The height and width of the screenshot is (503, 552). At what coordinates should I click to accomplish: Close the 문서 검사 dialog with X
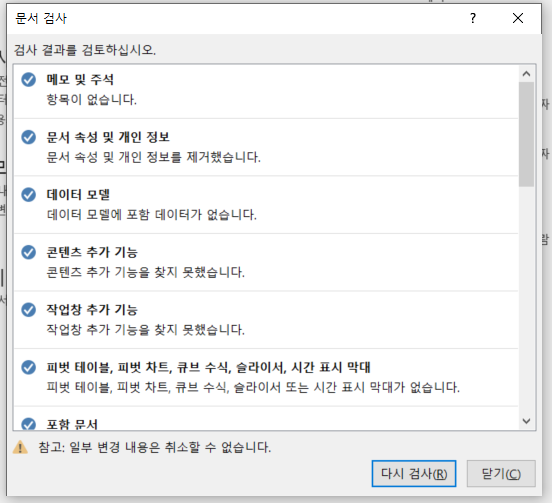click(518, 18)
